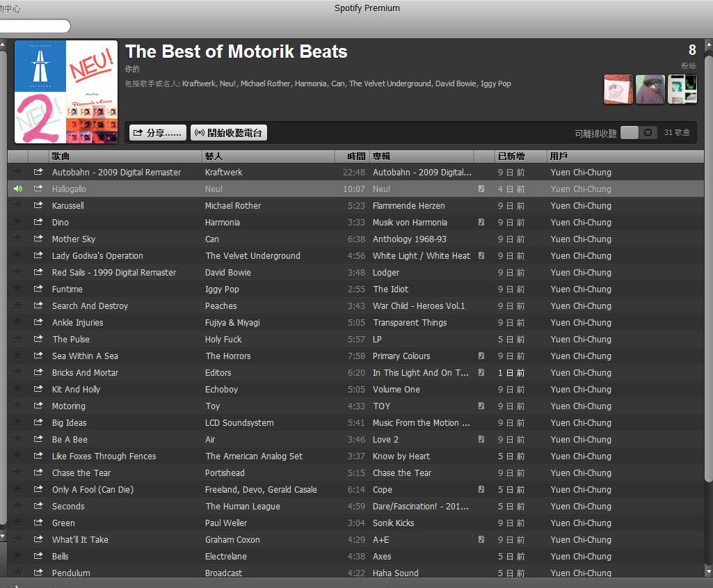The width and height of the screenshot is (713, 588).
Task: Click the search input field
Action: coord(35,25)
